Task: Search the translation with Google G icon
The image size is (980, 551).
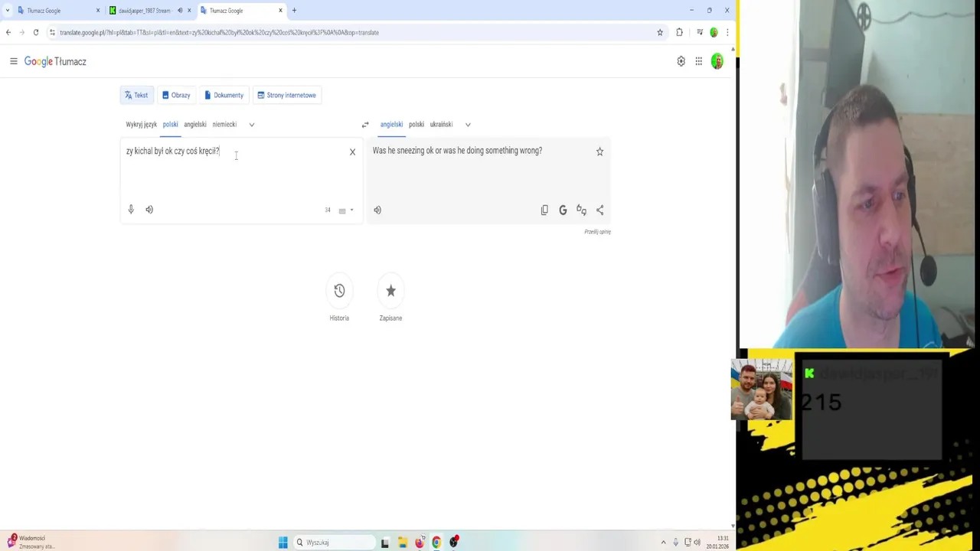Action: [563, 210]
